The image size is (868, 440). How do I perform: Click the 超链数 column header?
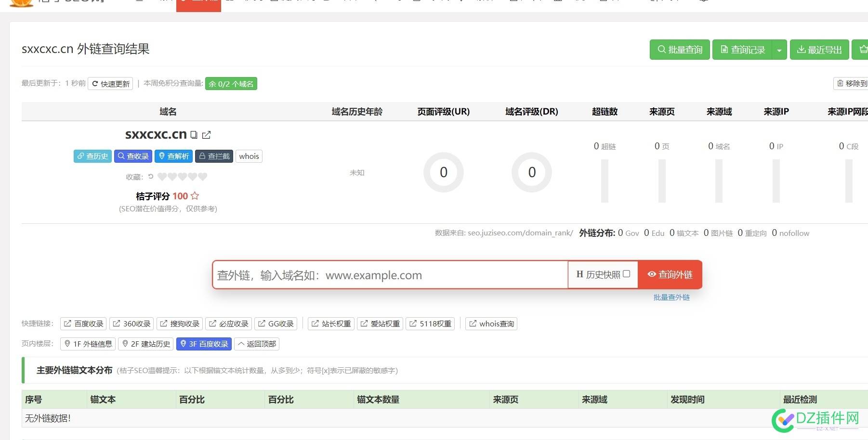605,112
